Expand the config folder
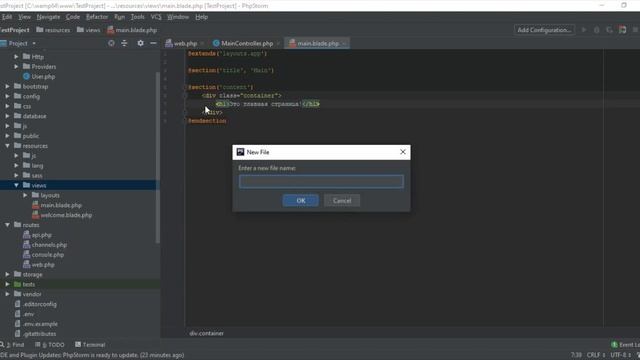Screen dimensions: 640x360 7,96
